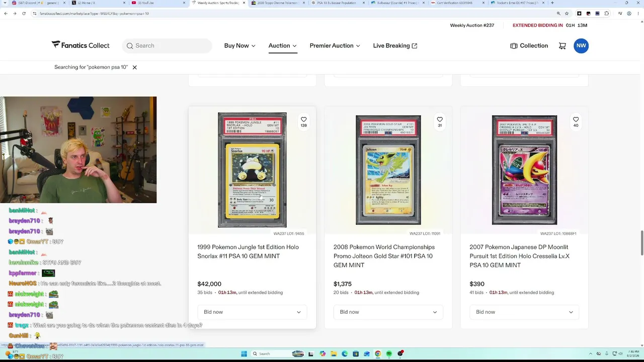Open Spotify from the taskbar
644x362 pixels.
click(389, 354)
